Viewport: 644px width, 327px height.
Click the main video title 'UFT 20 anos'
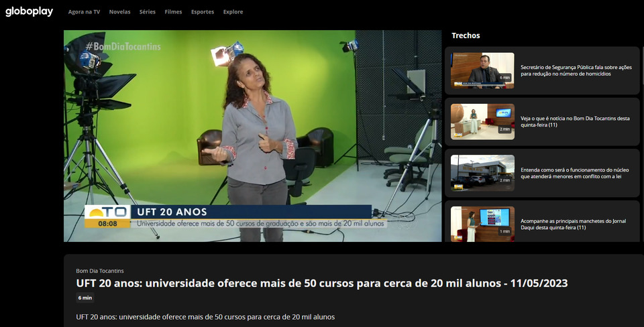click(x=322, y=283)
